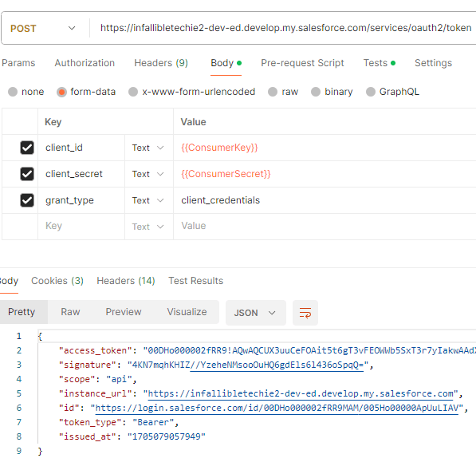Open the Headers (14) response tab

tap(126, 281)
